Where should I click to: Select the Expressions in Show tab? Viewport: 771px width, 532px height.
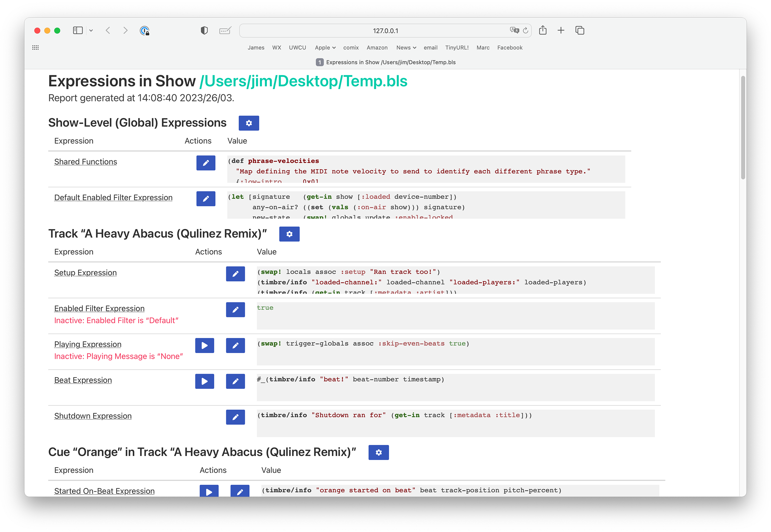point(386,62)
